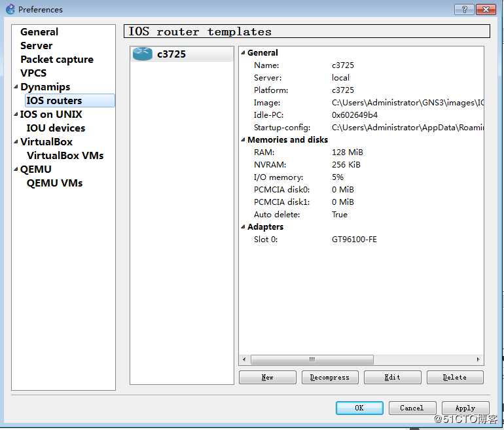Click the Edit template button

393,377
